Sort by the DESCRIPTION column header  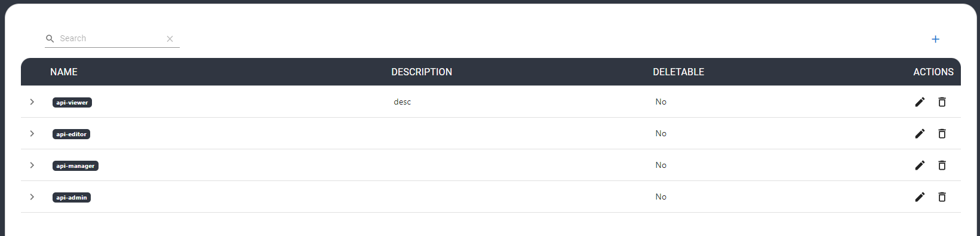(x=422, y=72)
